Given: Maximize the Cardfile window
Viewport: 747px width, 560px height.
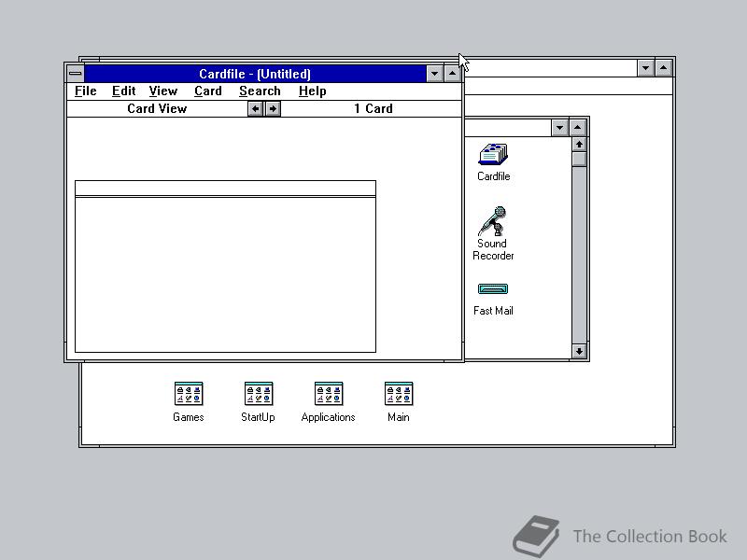Looking at the screenshot, I should tap(452, 74).
